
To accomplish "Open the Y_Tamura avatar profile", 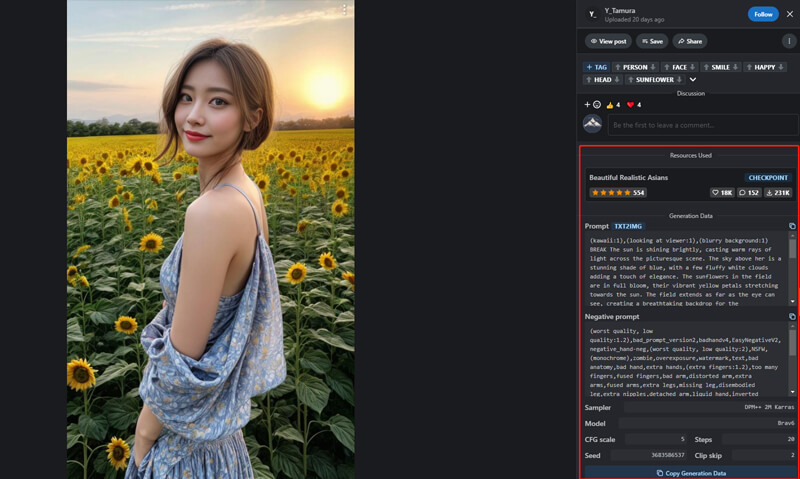I will pos(592,14).
